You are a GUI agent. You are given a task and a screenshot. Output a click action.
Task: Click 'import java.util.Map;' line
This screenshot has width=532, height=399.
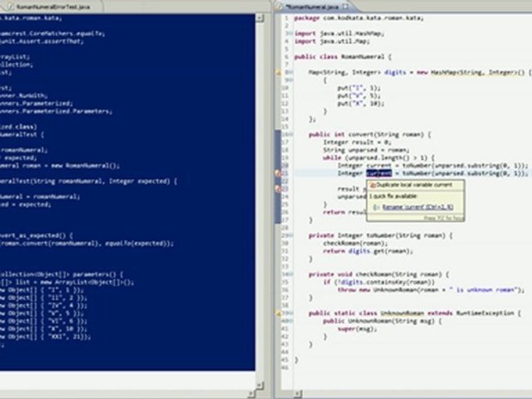pos(332,42)
